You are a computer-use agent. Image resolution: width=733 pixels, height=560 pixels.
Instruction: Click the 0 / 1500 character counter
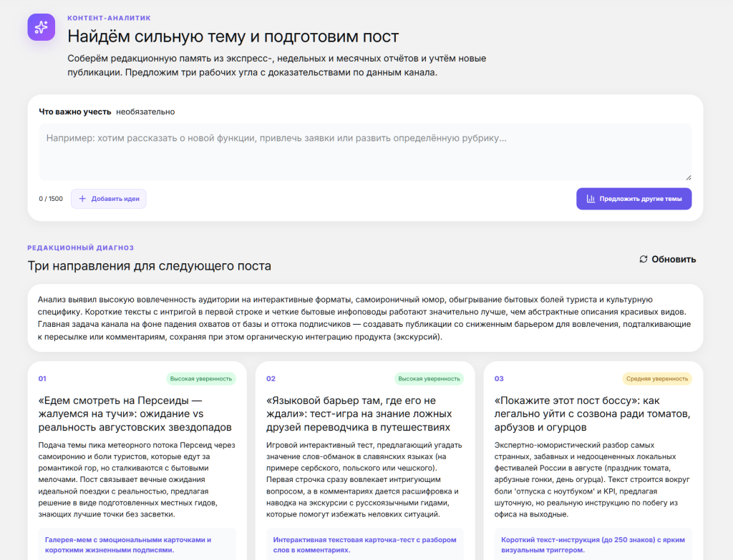tap(51, 199)
